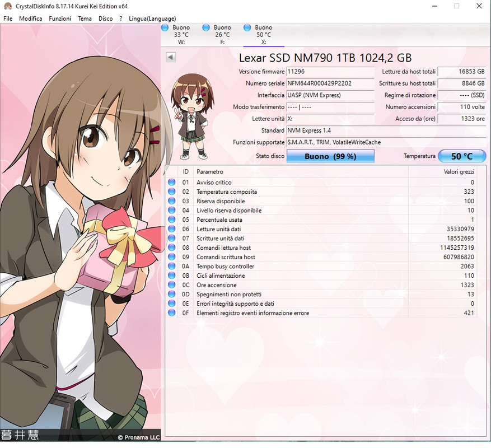Click the raw value 421
Screen dimensions: 491x448
tap(469, 313)
